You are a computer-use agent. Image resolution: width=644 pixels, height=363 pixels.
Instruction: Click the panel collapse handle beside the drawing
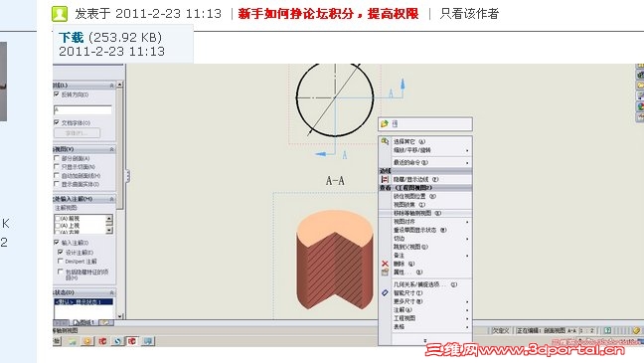(128, 176)
